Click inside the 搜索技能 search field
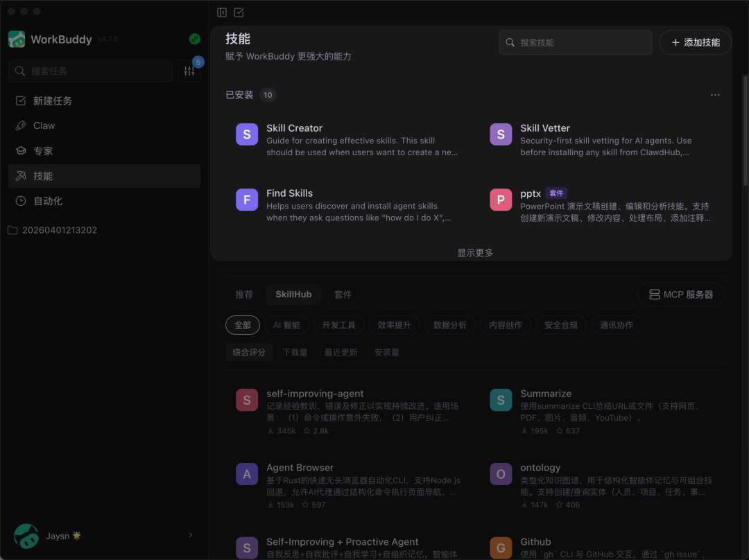 click(x=575, y=42)
